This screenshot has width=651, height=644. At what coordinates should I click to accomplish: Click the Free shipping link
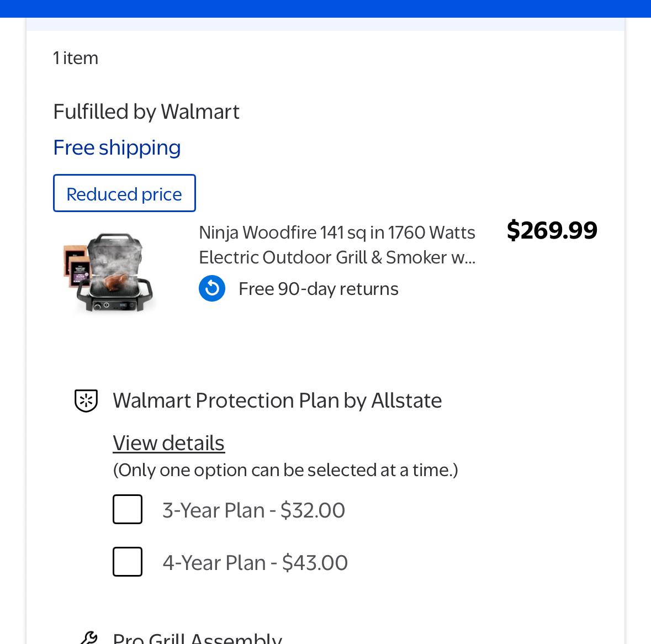(117, 147)
